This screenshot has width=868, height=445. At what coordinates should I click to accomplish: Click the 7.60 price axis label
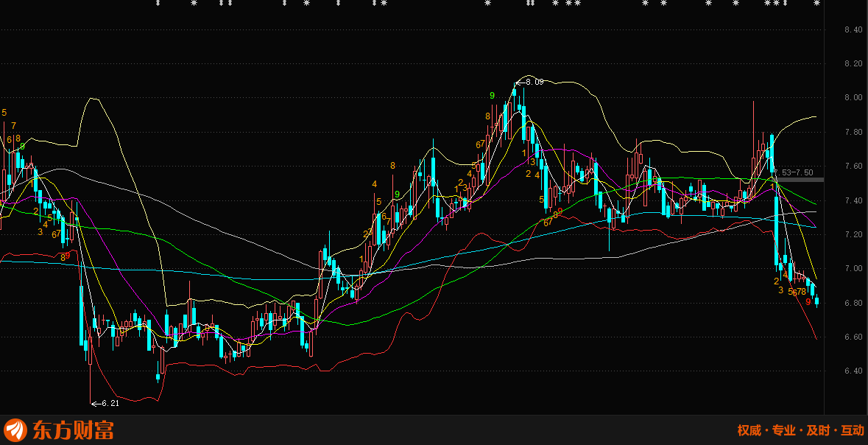point(854,167)
